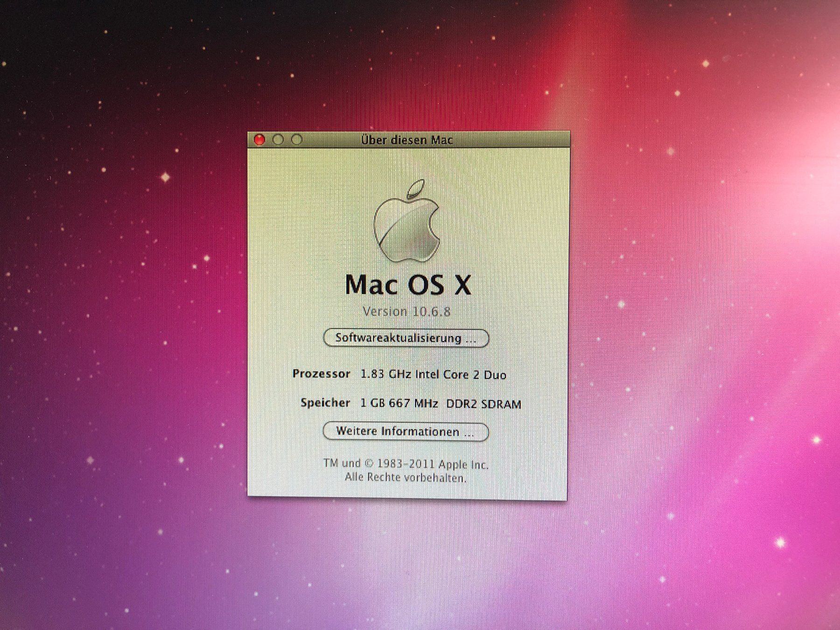Select the 1 GB 667 MHz DDR2 SDRAM text
The height and width of the screenshot is (630, 840).
coord(441,404)
